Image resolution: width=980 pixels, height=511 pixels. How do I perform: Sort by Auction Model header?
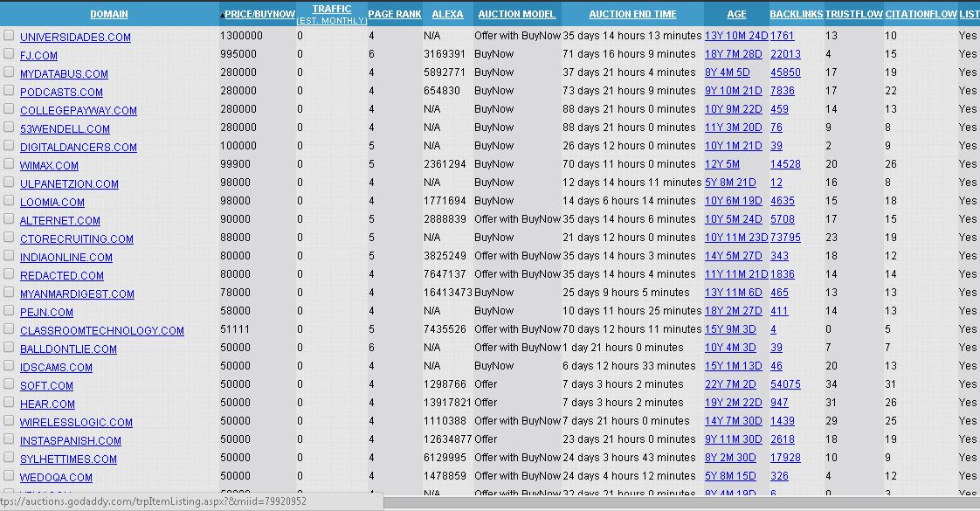pyautogui.click(x=517, y=14)
